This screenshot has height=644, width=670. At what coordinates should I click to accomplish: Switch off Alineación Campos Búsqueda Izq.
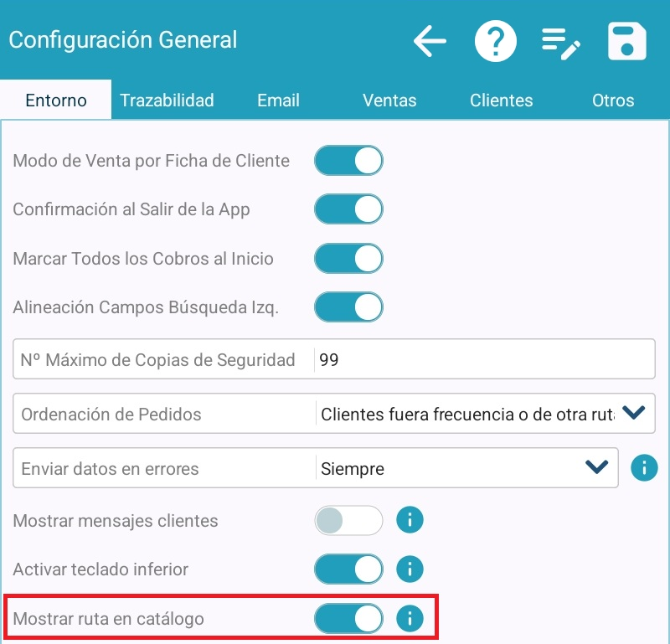[348, 307]
